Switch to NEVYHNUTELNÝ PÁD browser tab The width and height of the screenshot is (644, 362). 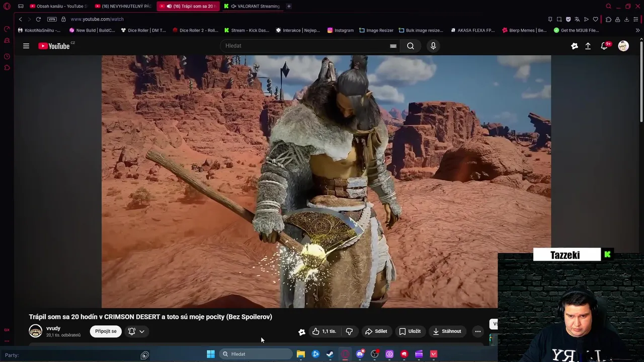click(x=124, y=6)
